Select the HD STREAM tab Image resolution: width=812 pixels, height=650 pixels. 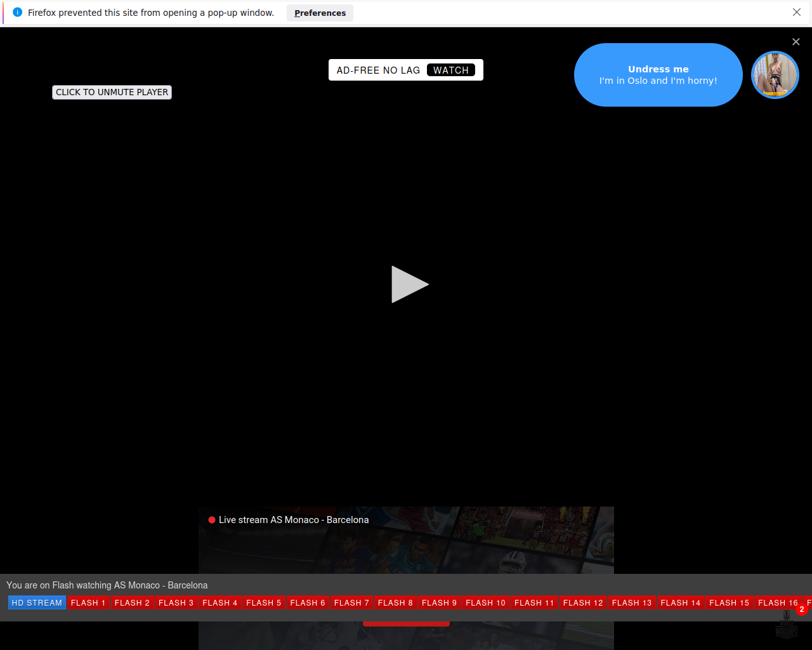click(37, 602)
